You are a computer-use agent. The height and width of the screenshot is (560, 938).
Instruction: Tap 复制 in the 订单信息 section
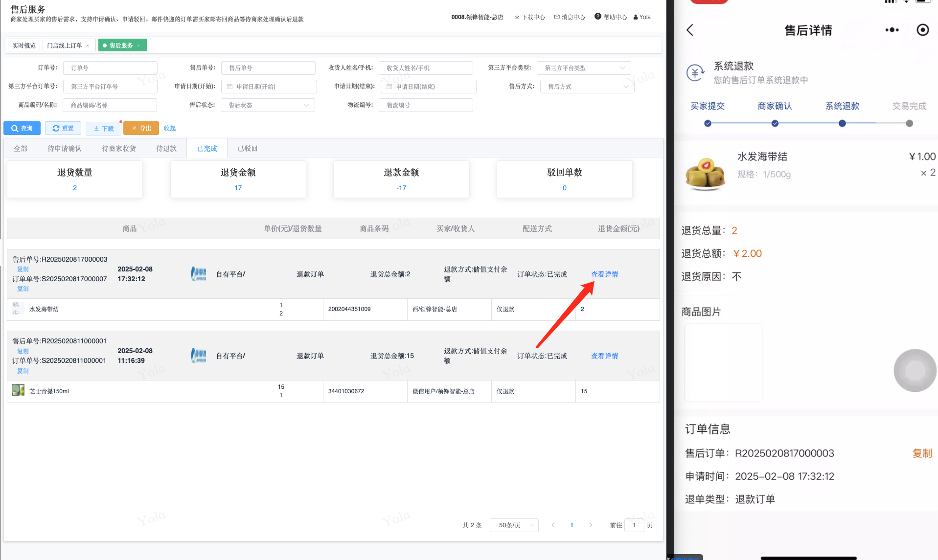tap(922, 453)
